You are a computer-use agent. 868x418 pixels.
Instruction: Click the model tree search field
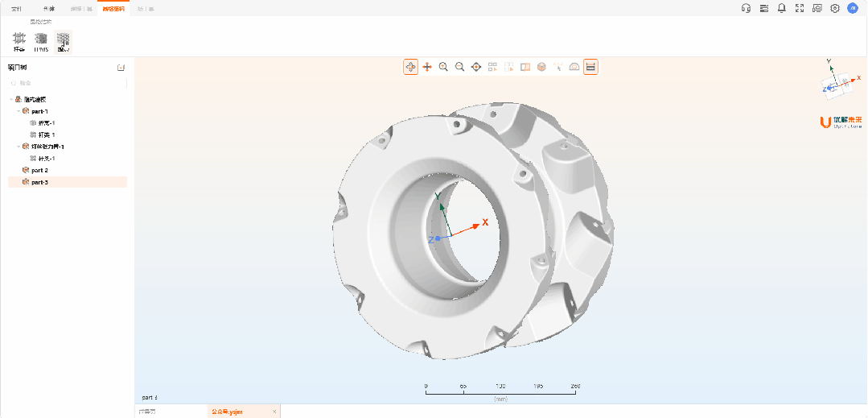click(68, 83)
